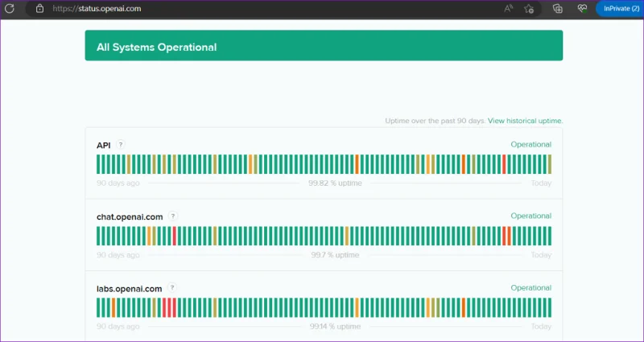Click the question mark next to API

[120, 145]
